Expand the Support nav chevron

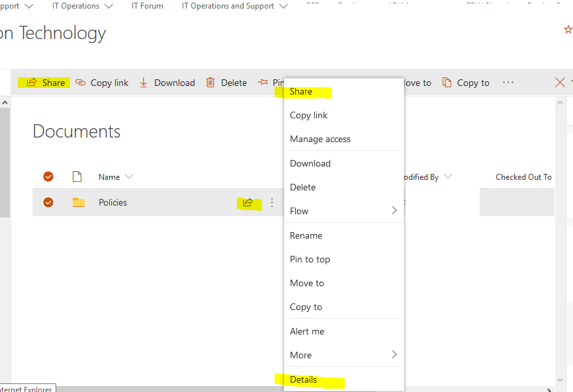click(29, 6)
